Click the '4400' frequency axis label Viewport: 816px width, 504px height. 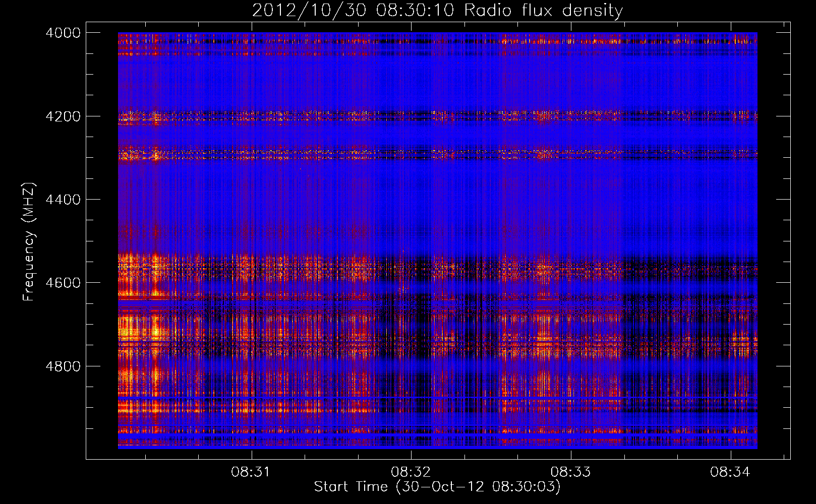coord(63,200)
